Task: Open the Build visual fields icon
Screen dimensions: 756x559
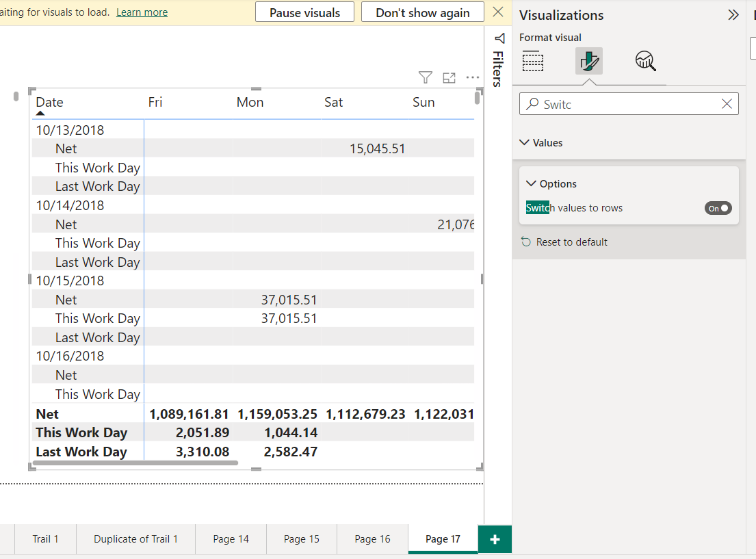Action: pos(533,62)
